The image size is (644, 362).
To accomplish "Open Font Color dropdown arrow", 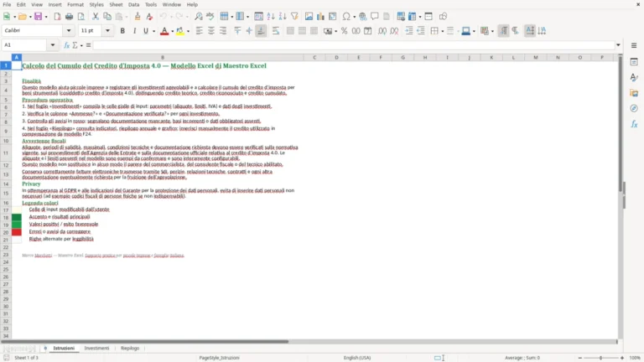I will pyautogui.click(x=172, y=31).
